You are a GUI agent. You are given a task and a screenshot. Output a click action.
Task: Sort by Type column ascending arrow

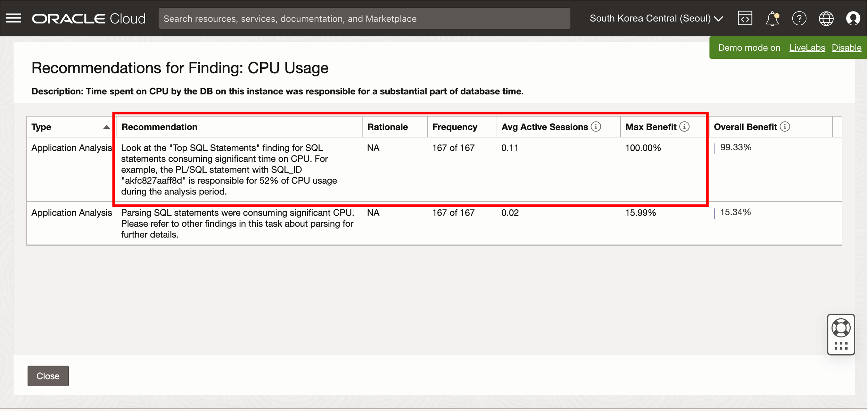click(x=107, y=127)
